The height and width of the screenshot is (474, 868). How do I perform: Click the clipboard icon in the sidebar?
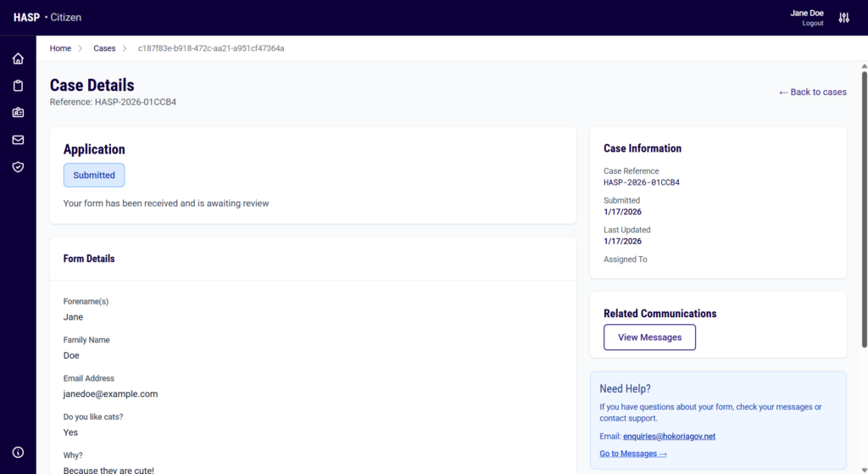pyautogui.click(x=18, y=86)
